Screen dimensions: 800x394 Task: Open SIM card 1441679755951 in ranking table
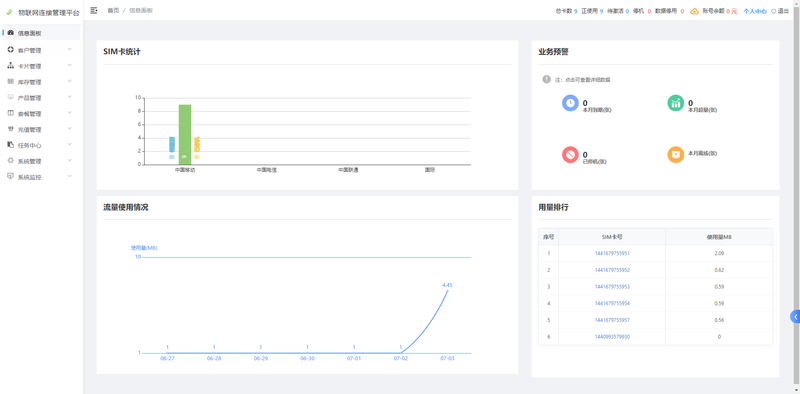click(x=612, y=253)
